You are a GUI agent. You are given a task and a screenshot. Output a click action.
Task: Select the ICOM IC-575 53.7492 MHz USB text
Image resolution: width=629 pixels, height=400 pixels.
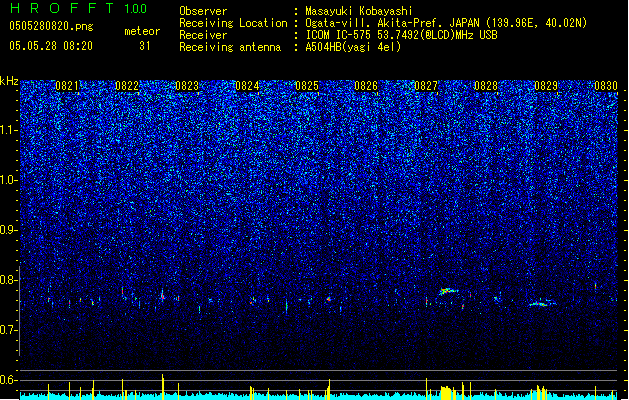point(402,35)
